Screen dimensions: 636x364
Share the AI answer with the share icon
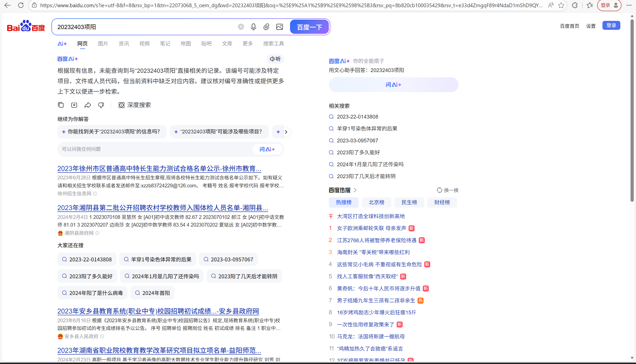87,105
